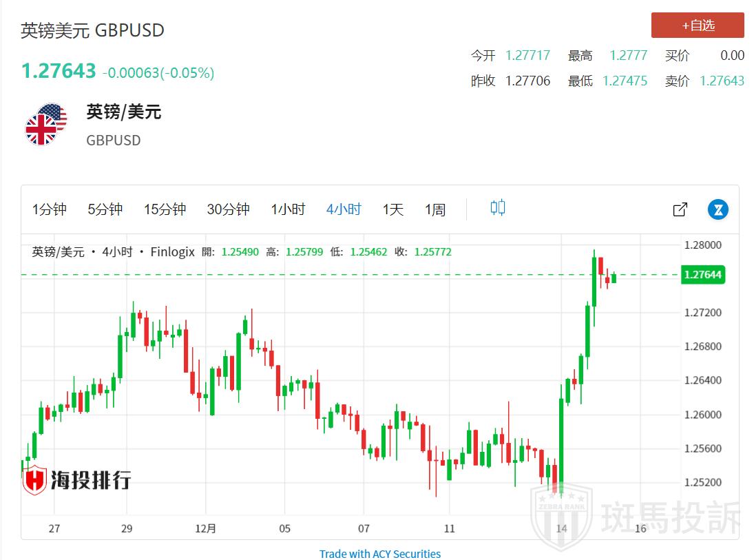
Task: Switch chart to 1小时 timeframe
Action: (288, 209)
